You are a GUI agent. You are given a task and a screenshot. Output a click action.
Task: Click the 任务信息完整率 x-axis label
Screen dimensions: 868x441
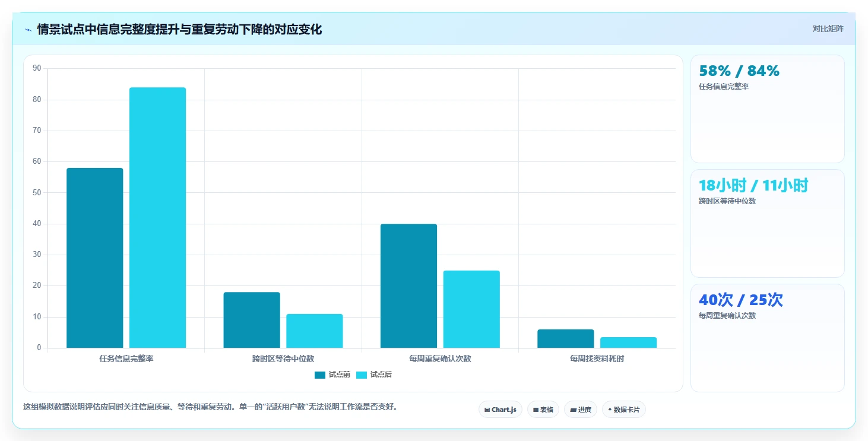pos(126,358)
